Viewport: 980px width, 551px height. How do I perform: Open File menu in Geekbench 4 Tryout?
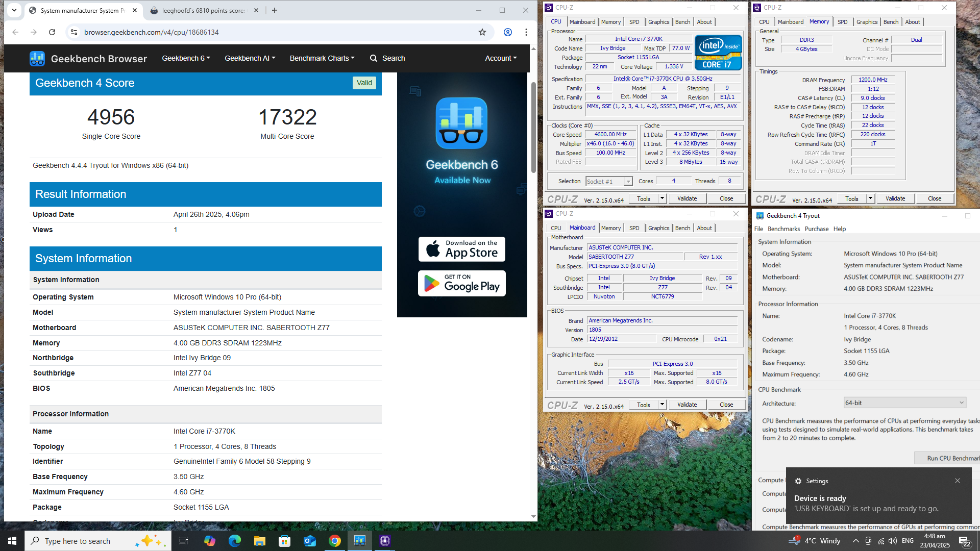point(758,229)
